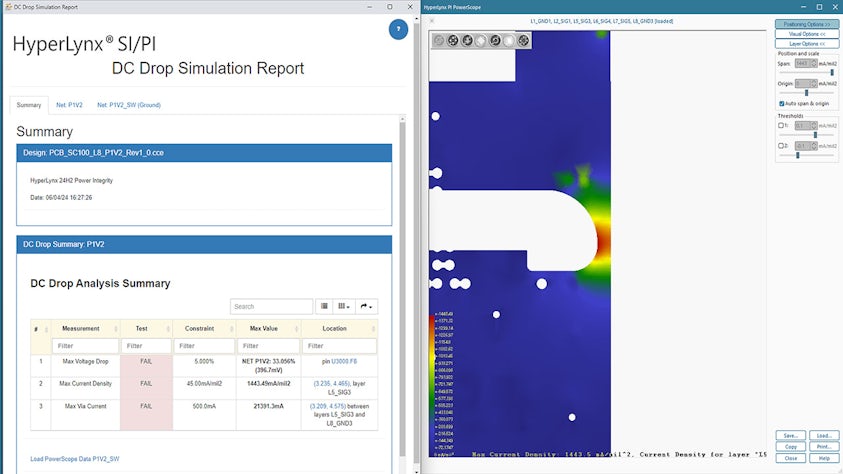Click Help button in PowerScope
The height and width of the screenshot is (474, 843).
pos(824,458)
